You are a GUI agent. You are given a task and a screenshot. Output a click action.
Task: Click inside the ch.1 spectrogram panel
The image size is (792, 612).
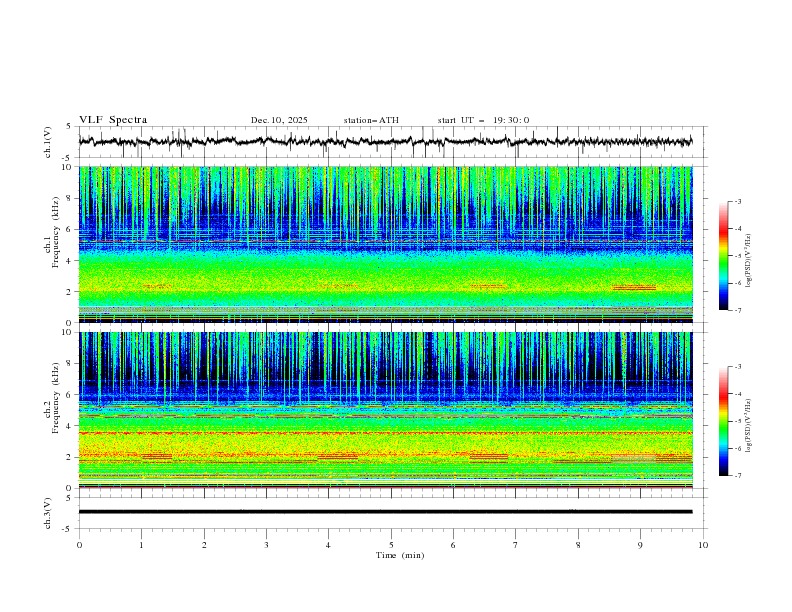[x=385, y=244]
